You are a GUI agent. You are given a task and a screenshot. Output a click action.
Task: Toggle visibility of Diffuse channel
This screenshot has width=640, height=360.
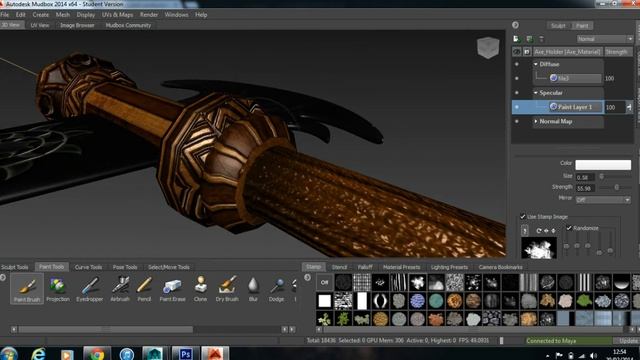click(517, 64)
